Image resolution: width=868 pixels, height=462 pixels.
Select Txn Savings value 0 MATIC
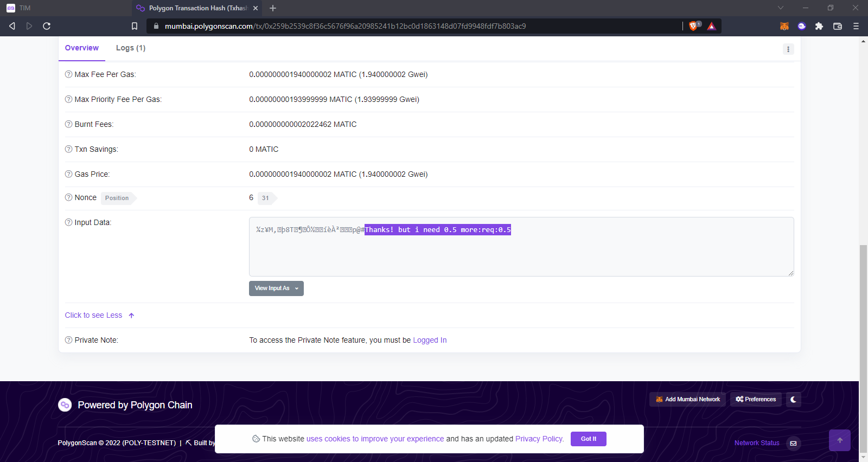[x=264, y=149]
